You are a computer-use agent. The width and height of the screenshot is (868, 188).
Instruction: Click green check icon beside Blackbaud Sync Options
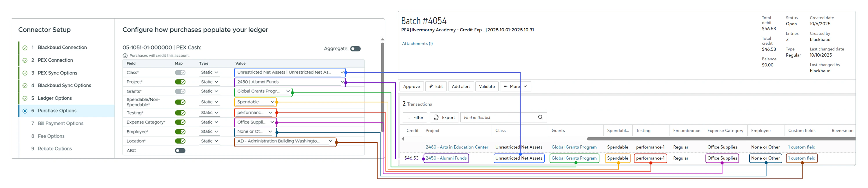click(x=25, y=86)
